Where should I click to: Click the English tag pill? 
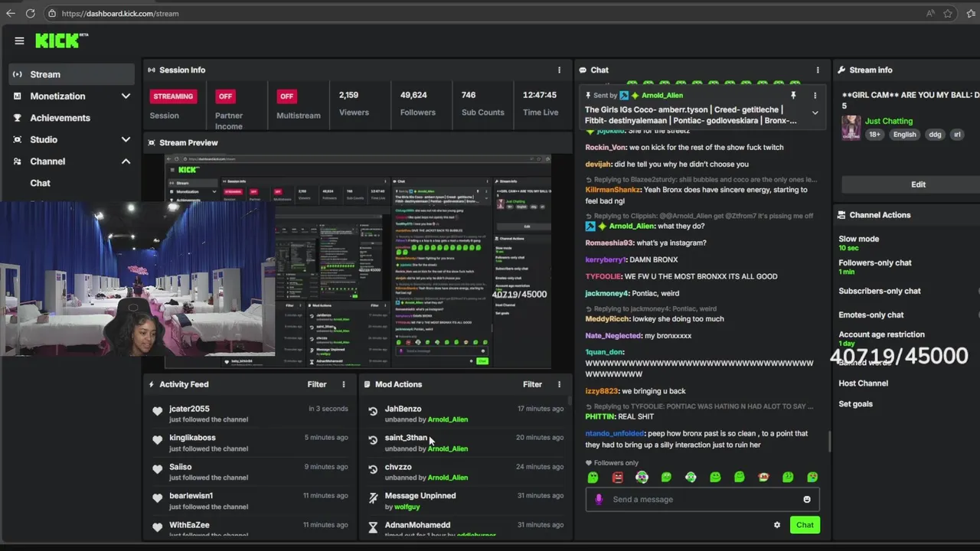point(904,135)
